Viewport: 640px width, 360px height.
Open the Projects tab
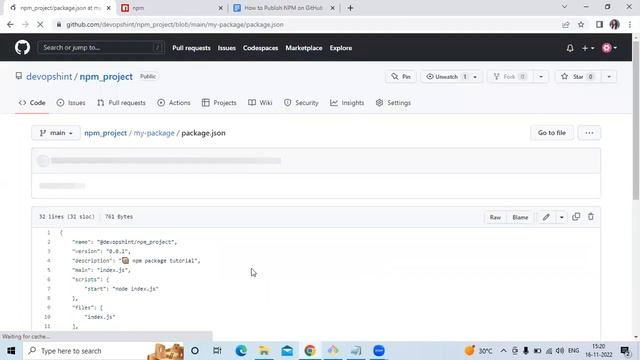tap(219, 103)
